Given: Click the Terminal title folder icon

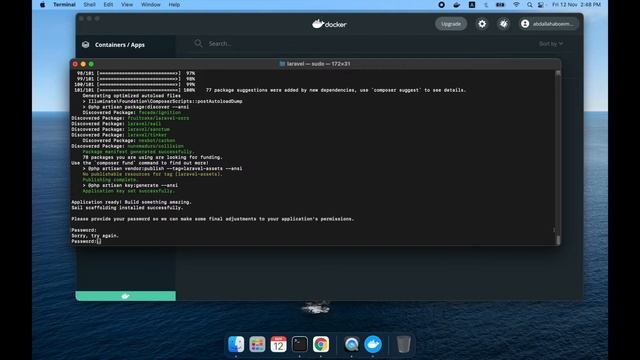Looking at the screenshot, I should [282, 64].
